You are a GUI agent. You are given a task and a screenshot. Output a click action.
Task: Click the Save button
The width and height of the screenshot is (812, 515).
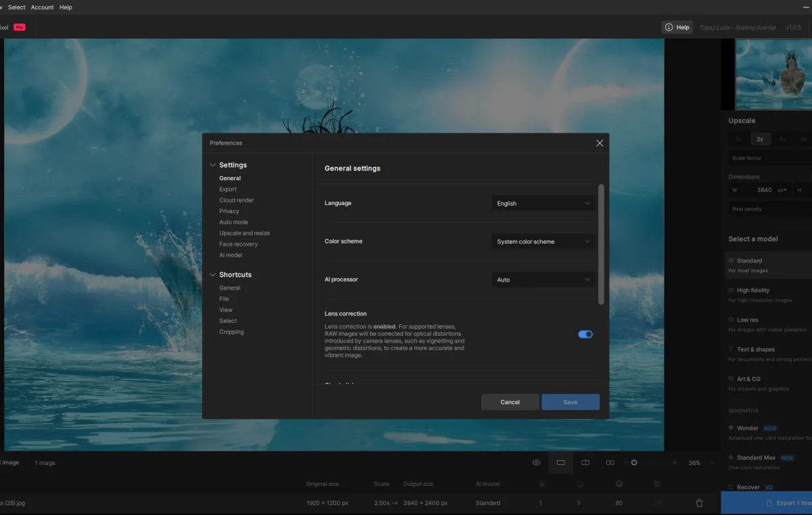[x=570, y=402]
